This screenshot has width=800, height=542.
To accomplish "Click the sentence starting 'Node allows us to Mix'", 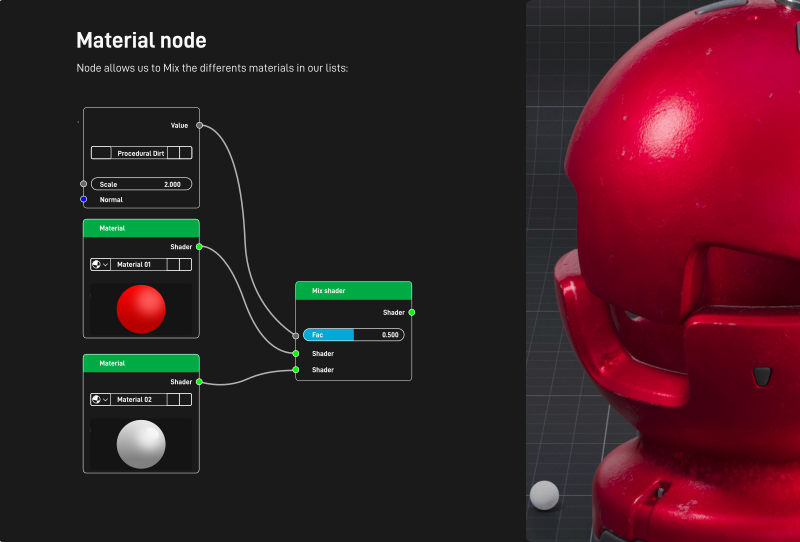I will [x=212, y=68].
